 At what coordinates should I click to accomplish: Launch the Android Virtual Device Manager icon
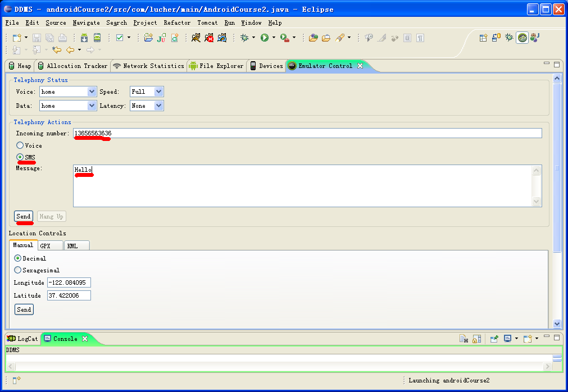click(x=97, y=38)
